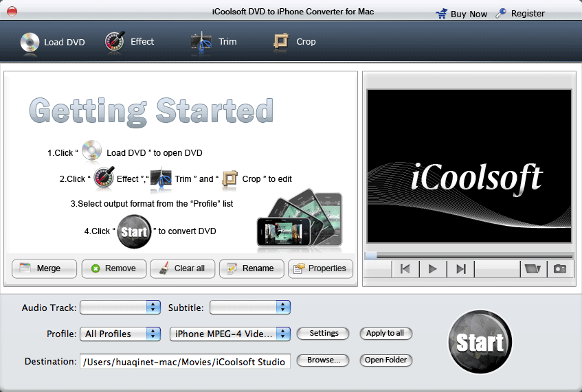
Task: Click the large round Start convert button
Action: click(x=480, y=342)
